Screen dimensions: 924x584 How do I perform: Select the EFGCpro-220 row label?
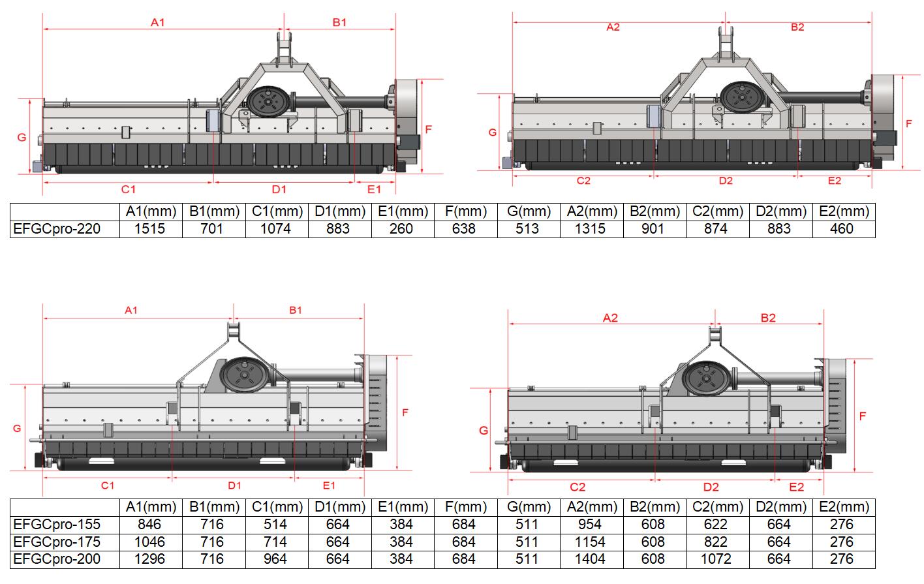pyautogui.click(x=57, y=229)
